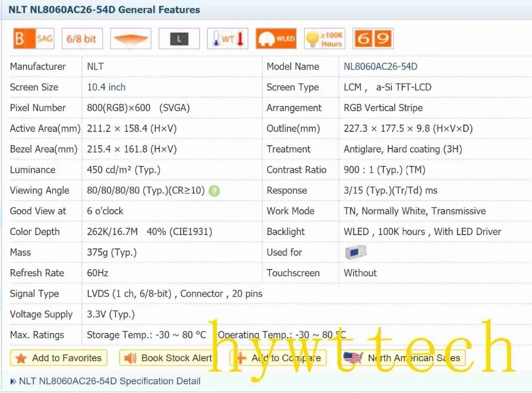The width and height of the screenshot is (532, 393).
Task: Click the ≥100K Hours lamp icon
Action: click(x=325, y=39)
